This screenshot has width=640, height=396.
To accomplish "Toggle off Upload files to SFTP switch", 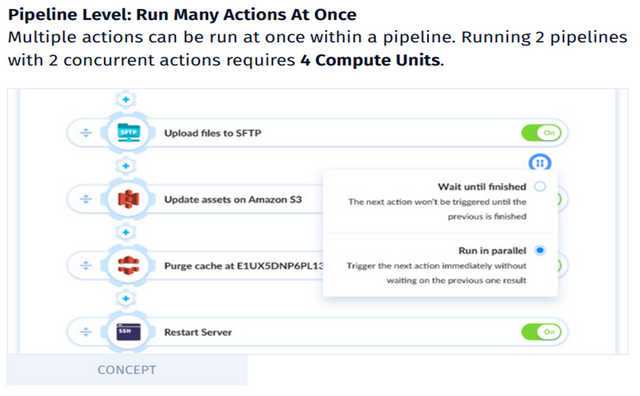I will [x=541, y=133].
